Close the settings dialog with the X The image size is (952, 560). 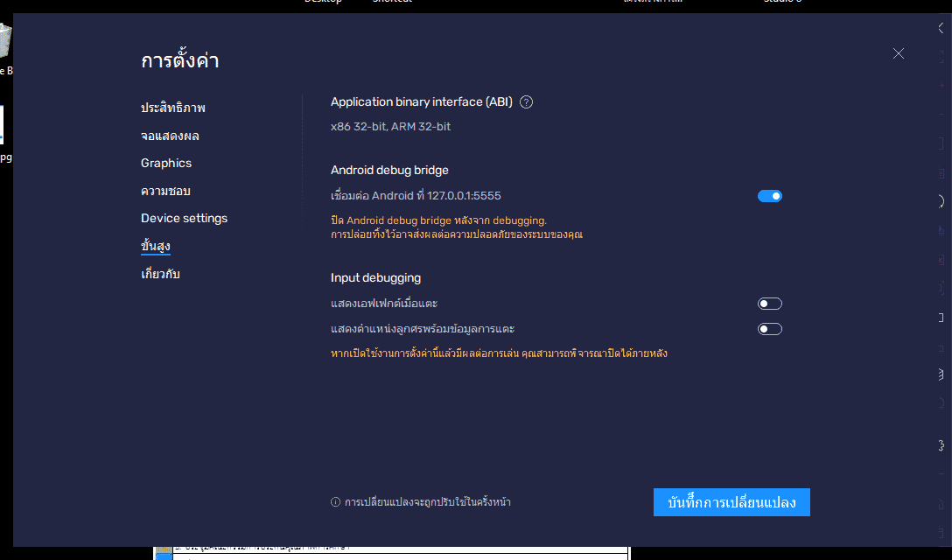tap(899, 53)
